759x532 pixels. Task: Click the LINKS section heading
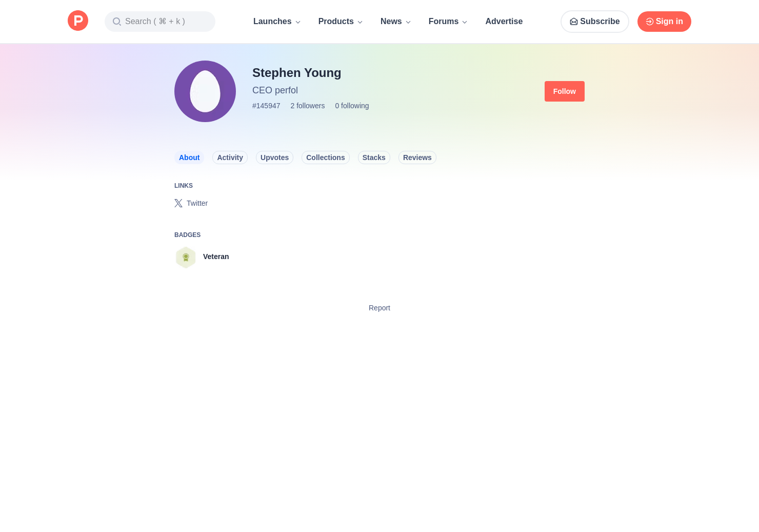click(x=184, y=186)
